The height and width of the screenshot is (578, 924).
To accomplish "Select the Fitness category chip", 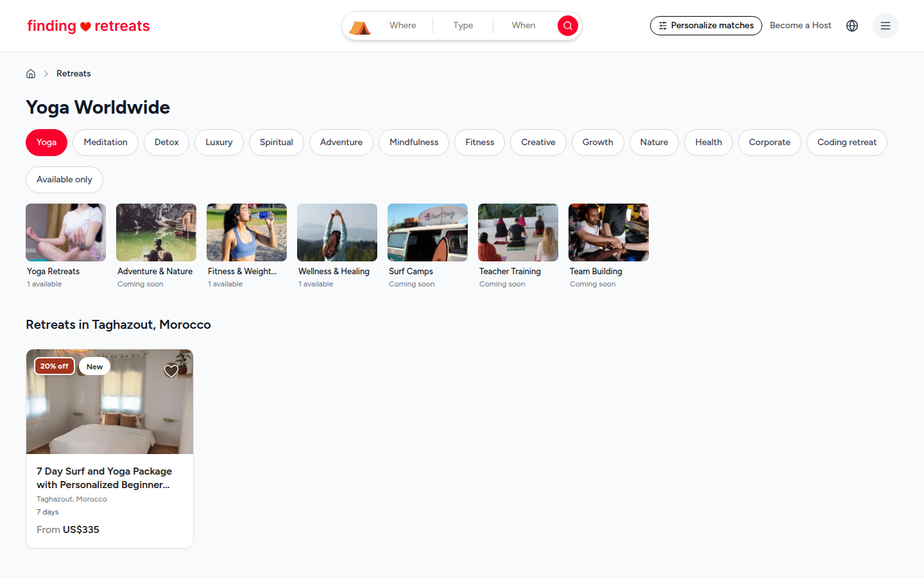I will coord(480,143).
